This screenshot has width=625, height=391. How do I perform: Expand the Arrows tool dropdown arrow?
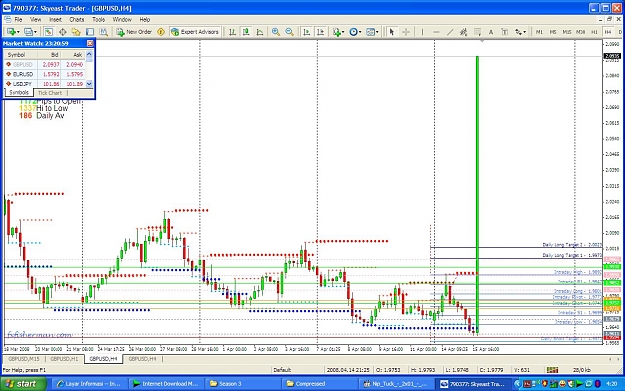tap(525, 32)
